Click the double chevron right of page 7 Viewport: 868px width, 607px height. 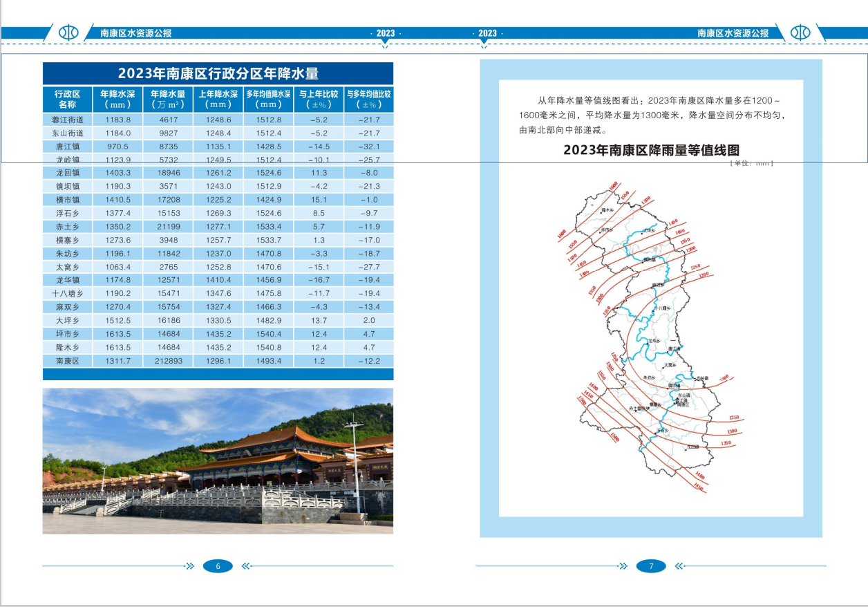click(x=678, y=566)
